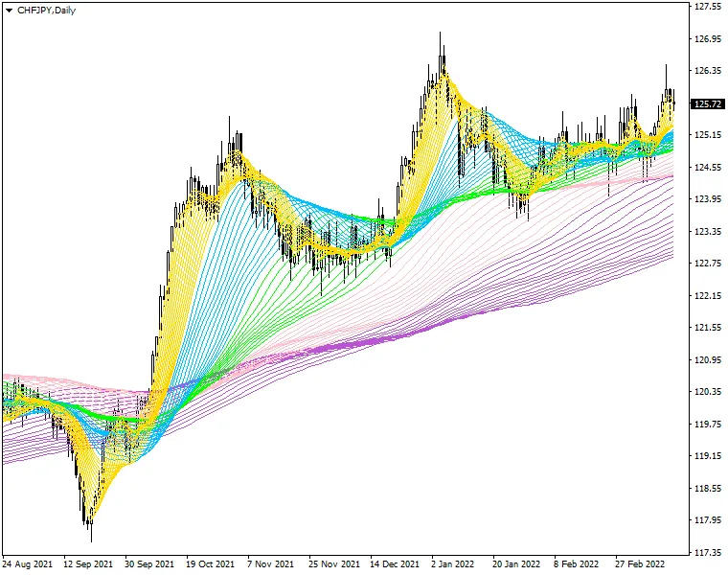Click the 127.55 price scale label
728x575 pixels.
tap(707, 7)
